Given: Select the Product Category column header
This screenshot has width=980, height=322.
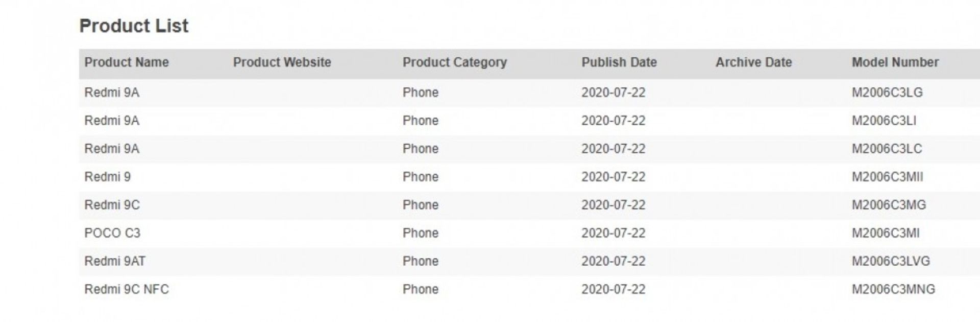Looking at the screenshot, I should tap(454, 62).
